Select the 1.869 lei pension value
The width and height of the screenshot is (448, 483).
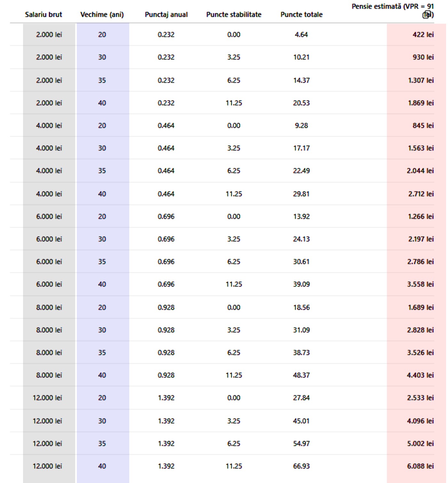tap(421, 103)
